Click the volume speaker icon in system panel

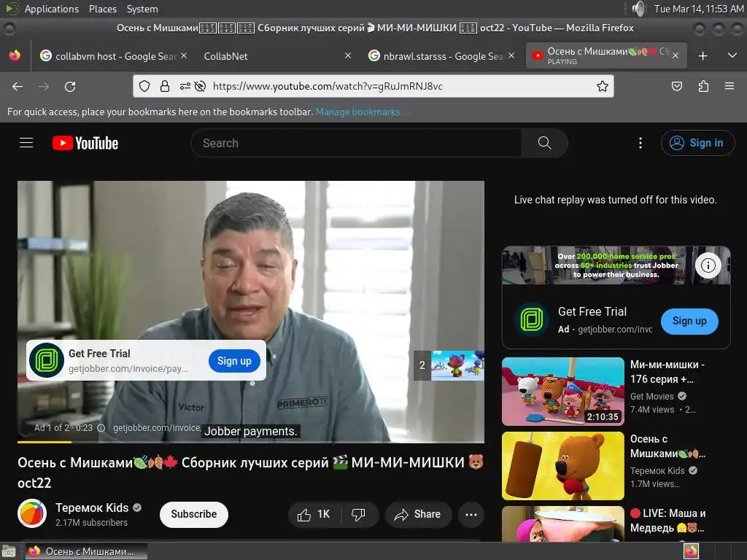point(638,9)
